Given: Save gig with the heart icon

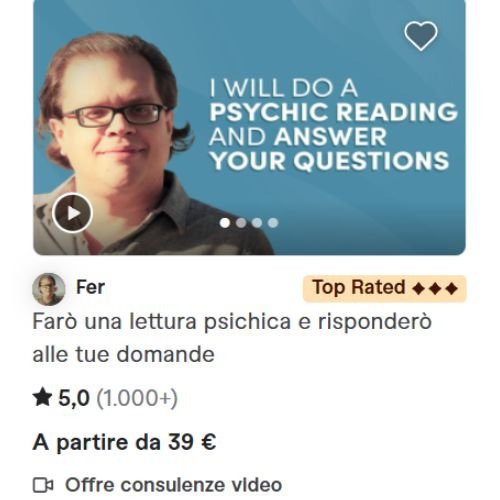Looking at the screenshot, I should 421,36.
